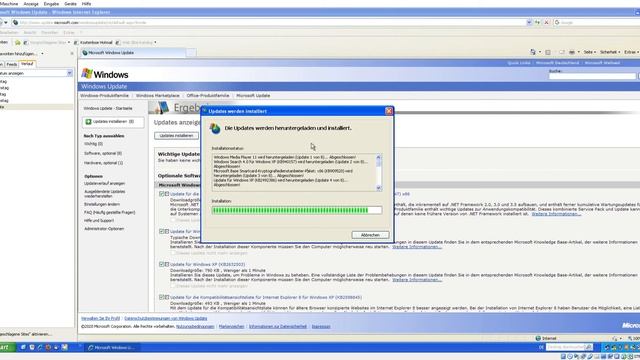Open Windows Update - Startseite link

point(108,109)
